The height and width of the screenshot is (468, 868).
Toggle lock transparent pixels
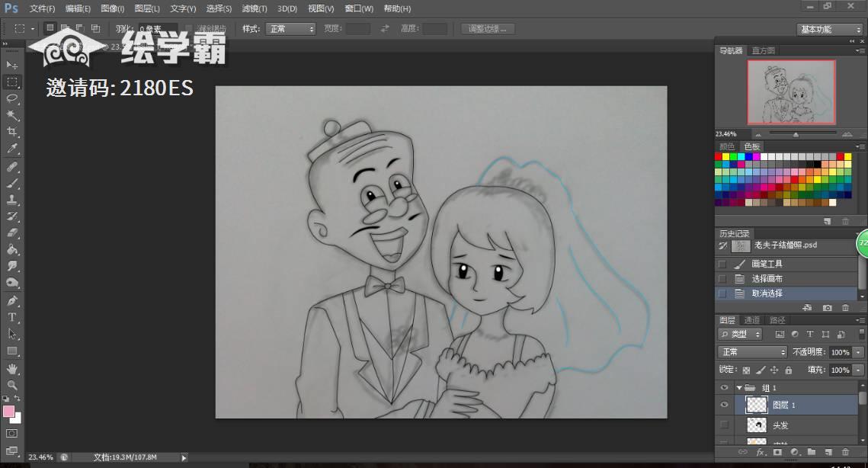click(x=746, y=370)
